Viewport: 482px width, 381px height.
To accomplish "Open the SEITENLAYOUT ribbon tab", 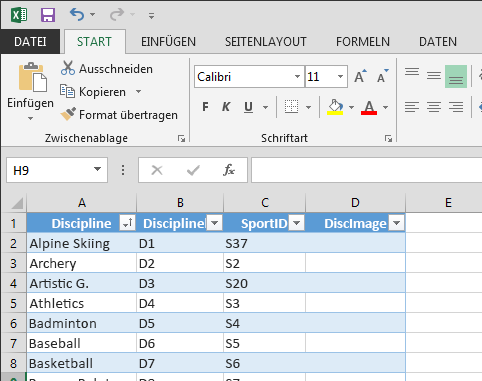I will point(265,42).
